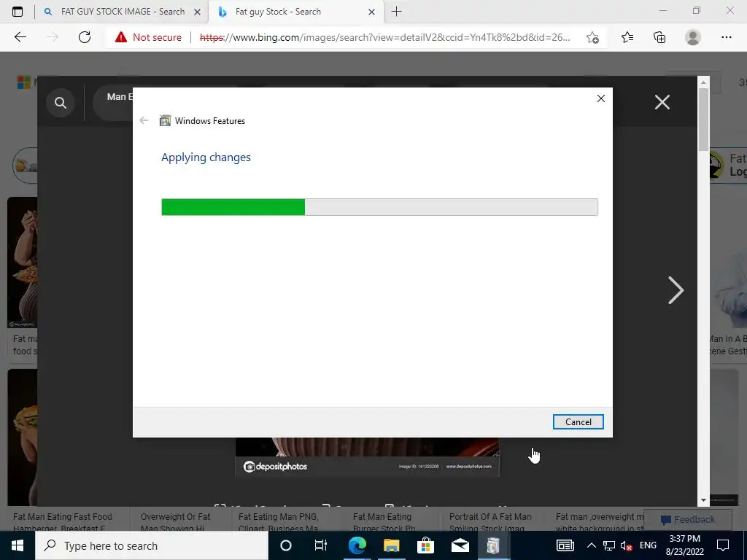Open the Action Center notifications
Image resolution: width=747 pixels, height=560 pixels.
click(723, 545)
